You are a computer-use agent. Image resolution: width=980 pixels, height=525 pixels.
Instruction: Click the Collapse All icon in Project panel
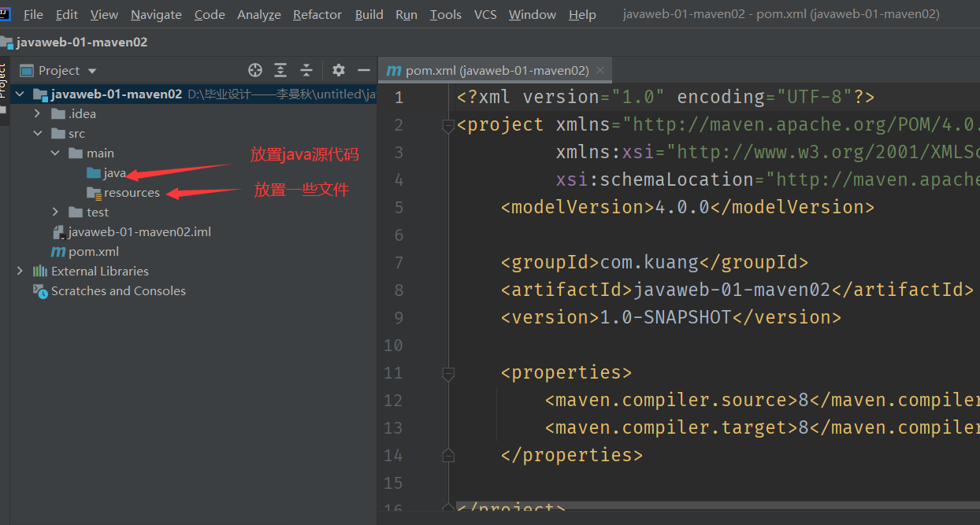306,70
